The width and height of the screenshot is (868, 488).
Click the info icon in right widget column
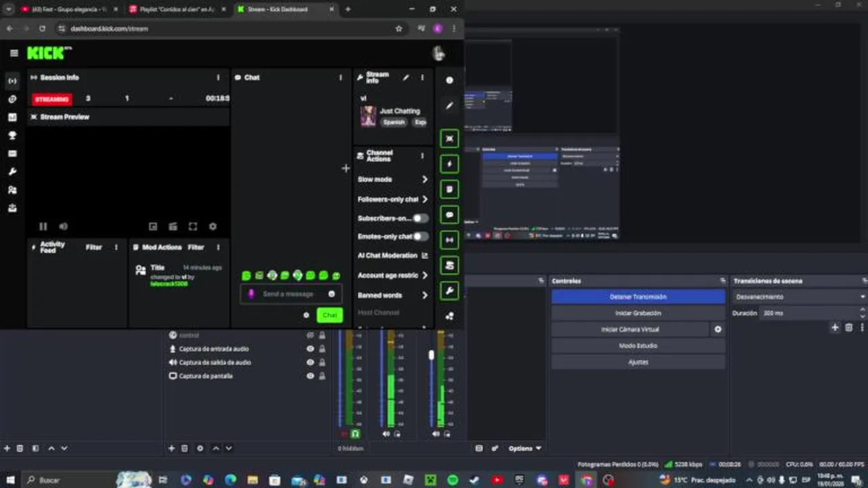pos(449,80)
